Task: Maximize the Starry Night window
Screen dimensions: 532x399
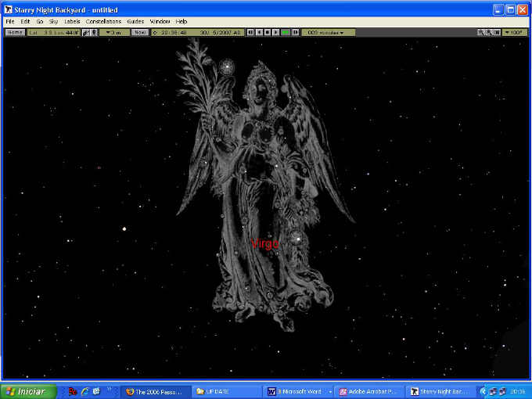Action: 510,10
